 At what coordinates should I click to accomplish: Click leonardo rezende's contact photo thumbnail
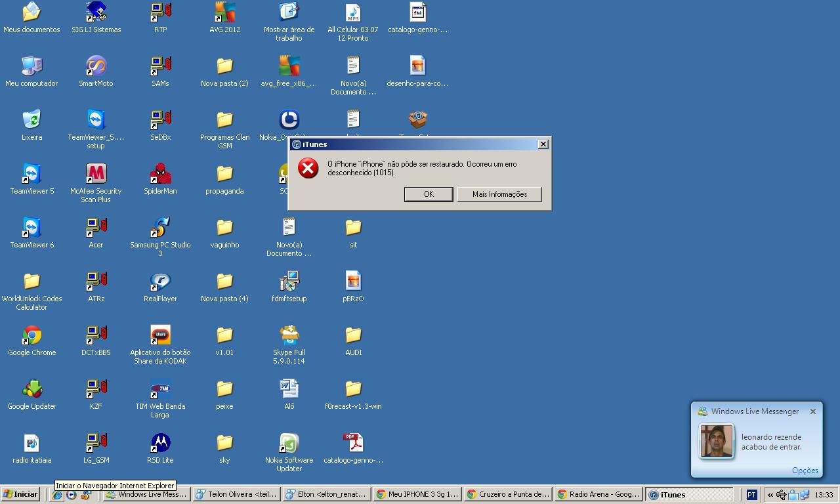click(716, 441)
